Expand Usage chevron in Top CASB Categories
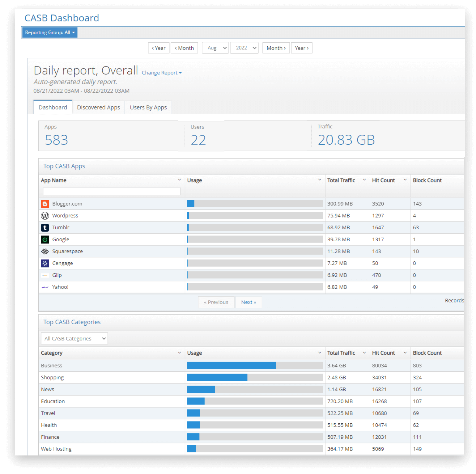 pyautogui.click(x=320, y=353)
